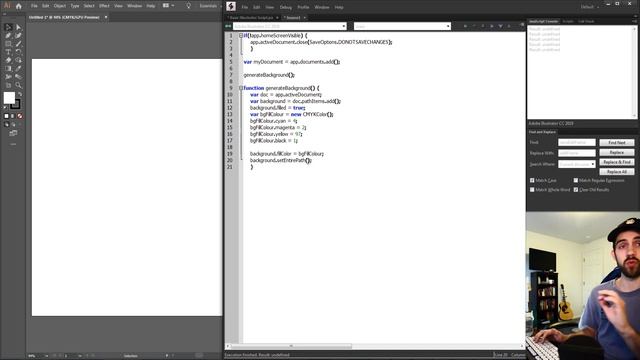Open the Search Where dropdown

pyautogui.click(x=577, y=164)
